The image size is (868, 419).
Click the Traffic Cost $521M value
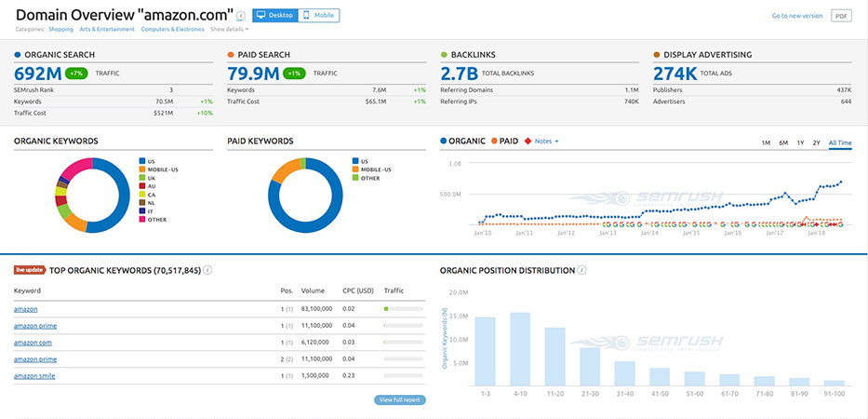point(164,113)
